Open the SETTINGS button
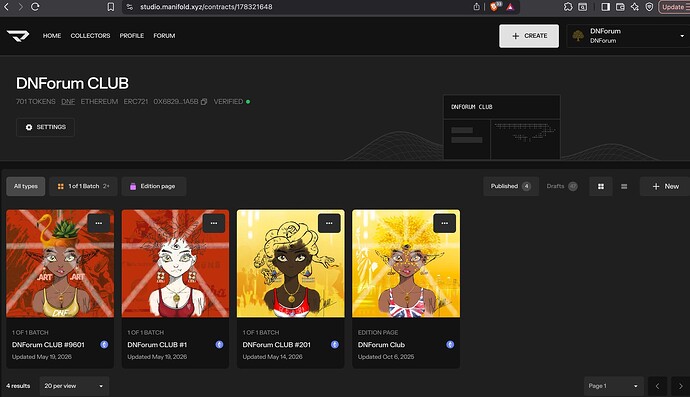Viewport: 690px width, 397px height. 45,127
